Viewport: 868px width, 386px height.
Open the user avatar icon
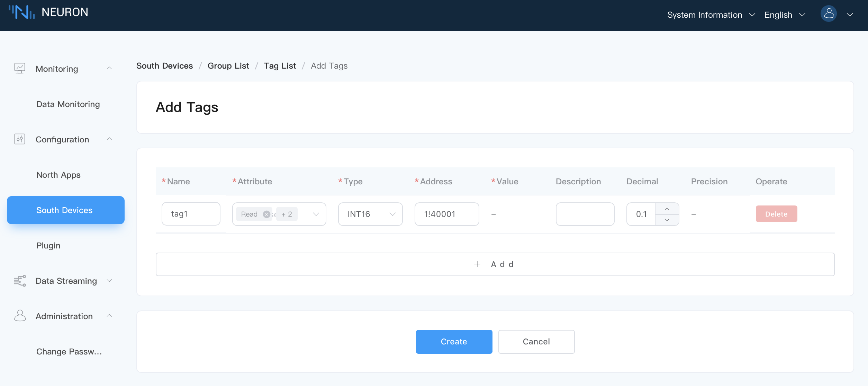[829, 14]
